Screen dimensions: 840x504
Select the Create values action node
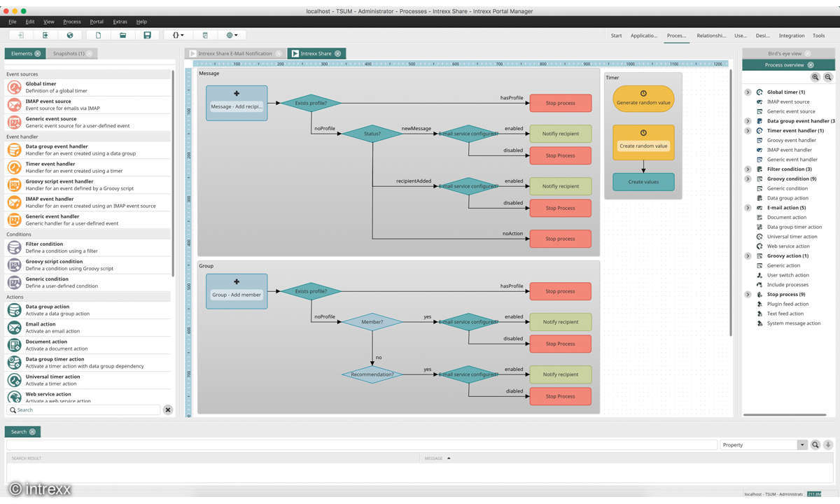tap(643, 182)
